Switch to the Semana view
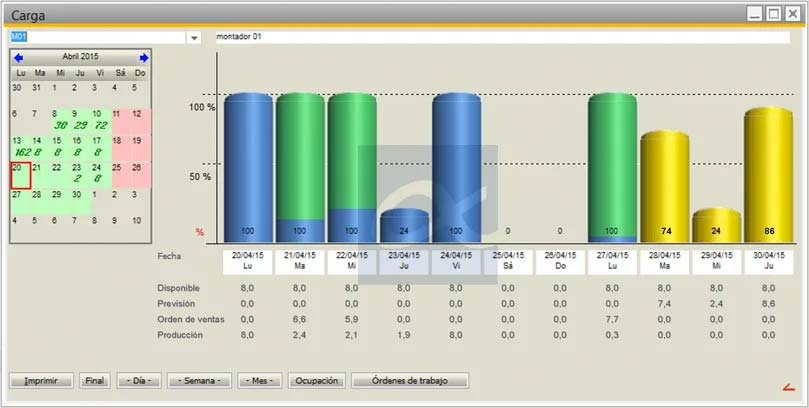This screenshot has width=809, height=408. pos(199,381)
